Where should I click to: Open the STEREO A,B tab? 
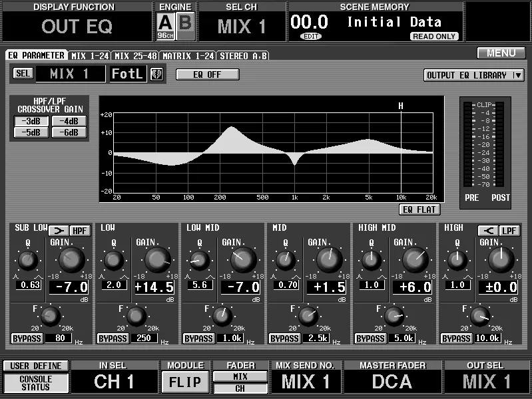(243, 56)
